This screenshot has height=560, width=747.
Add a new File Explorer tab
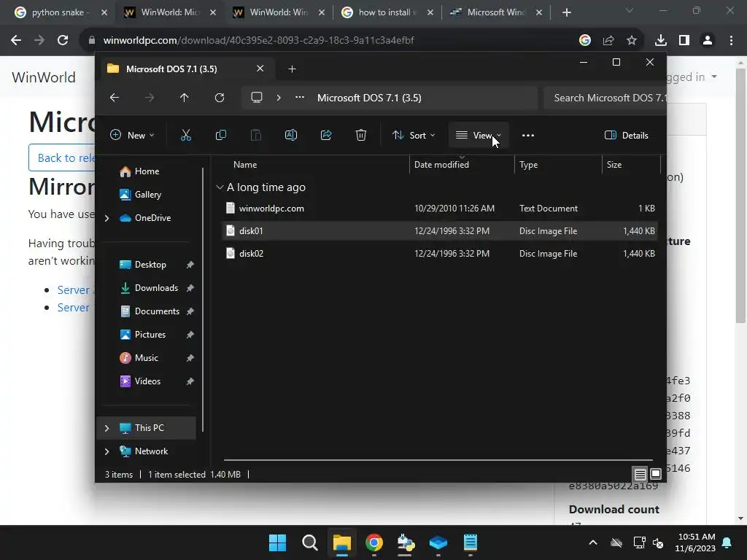[x=292, y=69]
